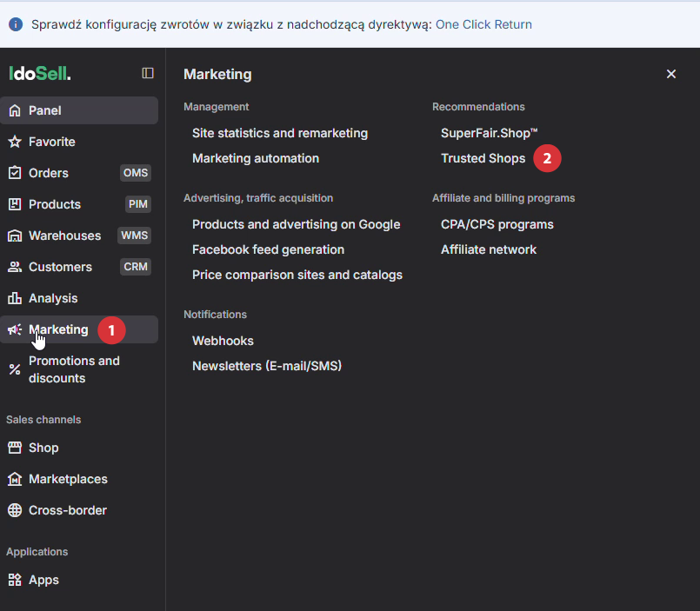Open the One Click Return link

click(x=483, y=24)
